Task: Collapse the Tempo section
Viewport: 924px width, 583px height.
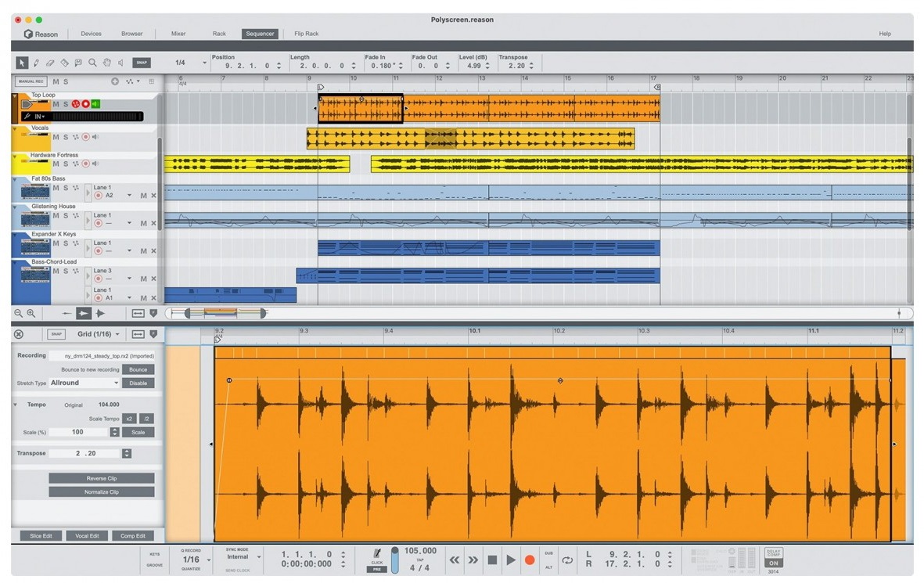Action: coord(15,405)
